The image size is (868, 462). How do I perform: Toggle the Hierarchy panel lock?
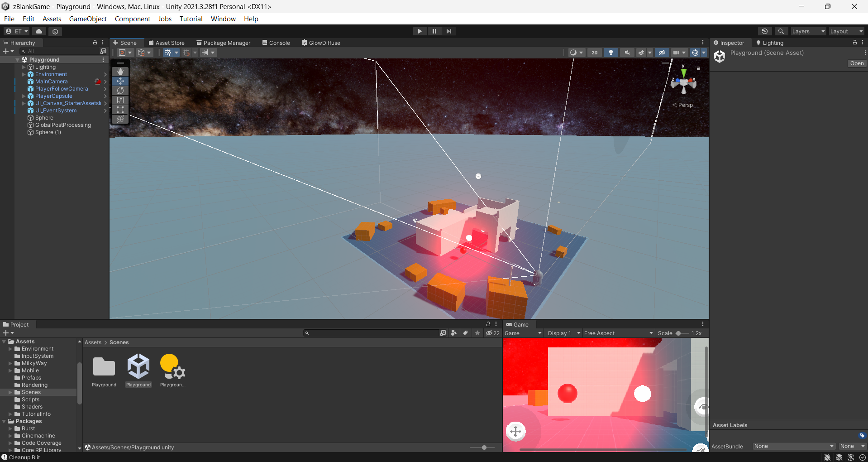click(x=95, y=43)
